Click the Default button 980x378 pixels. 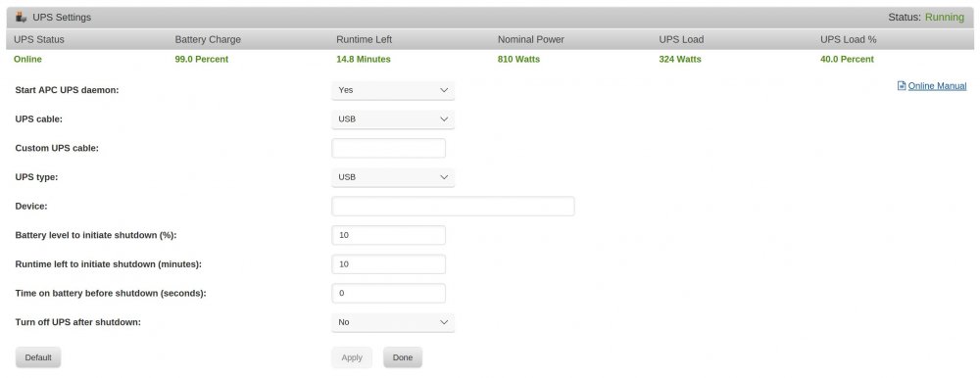pos(38,357)
